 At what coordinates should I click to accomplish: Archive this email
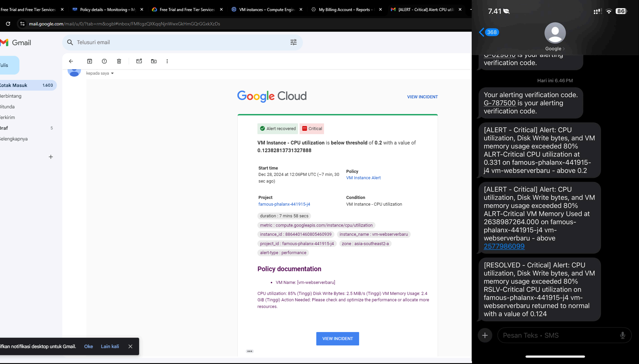tap(90, 61)
